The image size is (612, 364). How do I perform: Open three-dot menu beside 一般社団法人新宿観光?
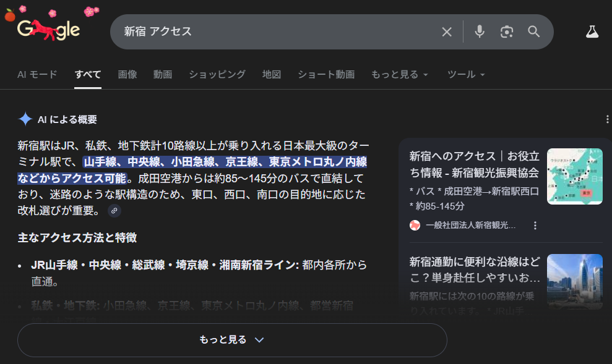535,226
